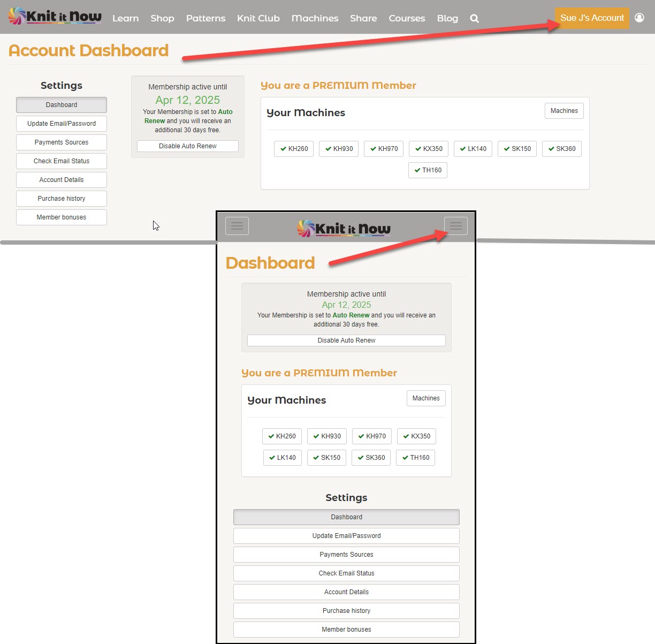Viewport: 655px width, 644px height.
Task: Toggle the KH970 machine in desktop view
Action: click(384, 149)
